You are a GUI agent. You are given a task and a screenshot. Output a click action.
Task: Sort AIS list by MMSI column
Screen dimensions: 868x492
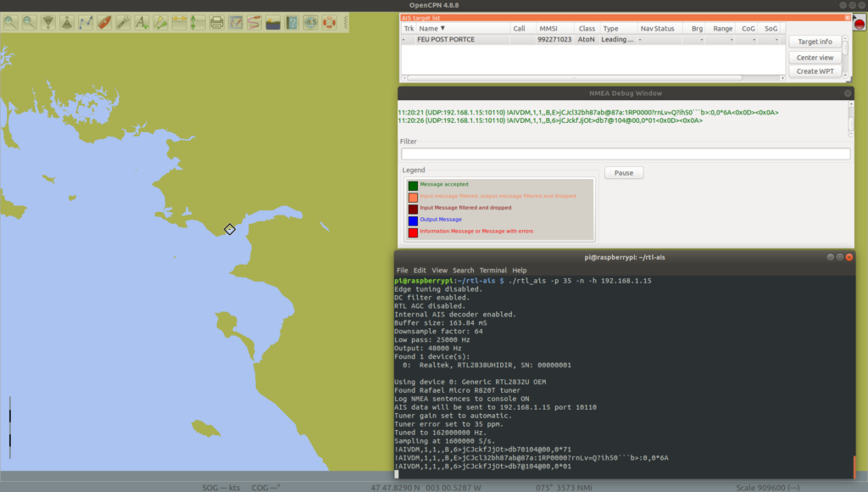[x=554, y=28]
